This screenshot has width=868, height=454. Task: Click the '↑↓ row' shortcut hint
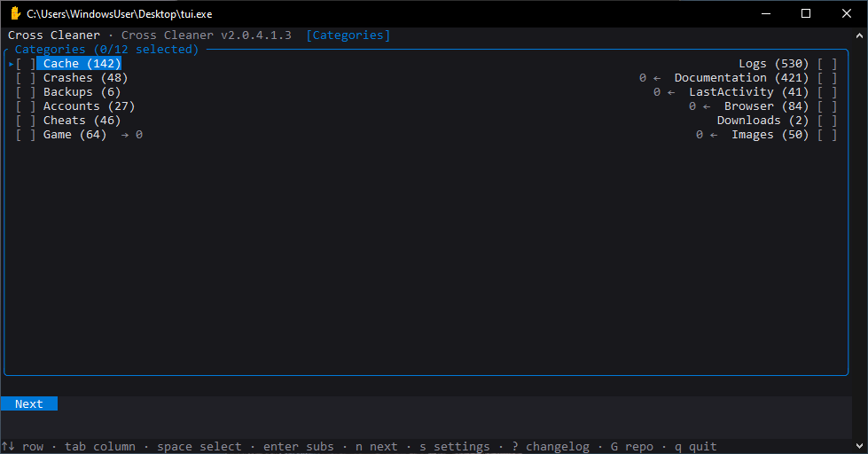coord(23,446)
